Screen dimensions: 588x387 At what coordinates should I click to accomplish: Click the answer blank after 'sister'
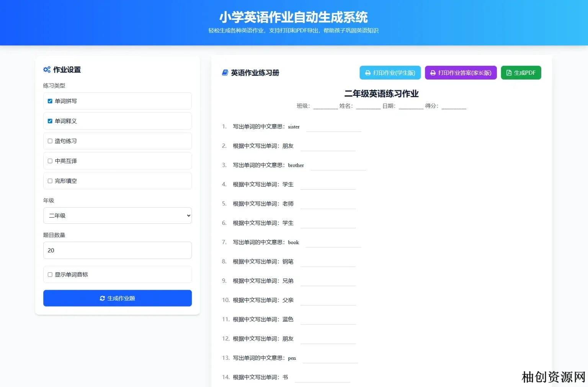[333, 127]
